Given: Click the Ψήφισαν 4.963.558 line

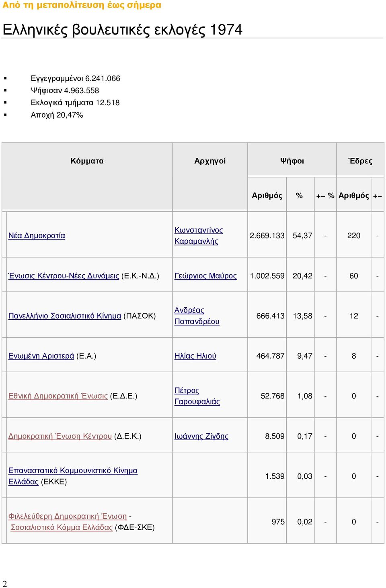Looking at the screenshot, I should 65,91.
